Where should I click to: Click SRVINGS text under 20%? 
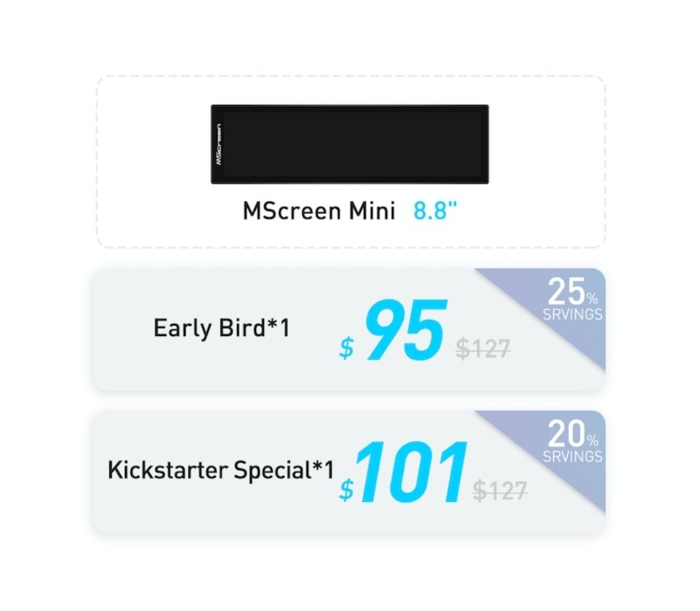pos(573,457)
